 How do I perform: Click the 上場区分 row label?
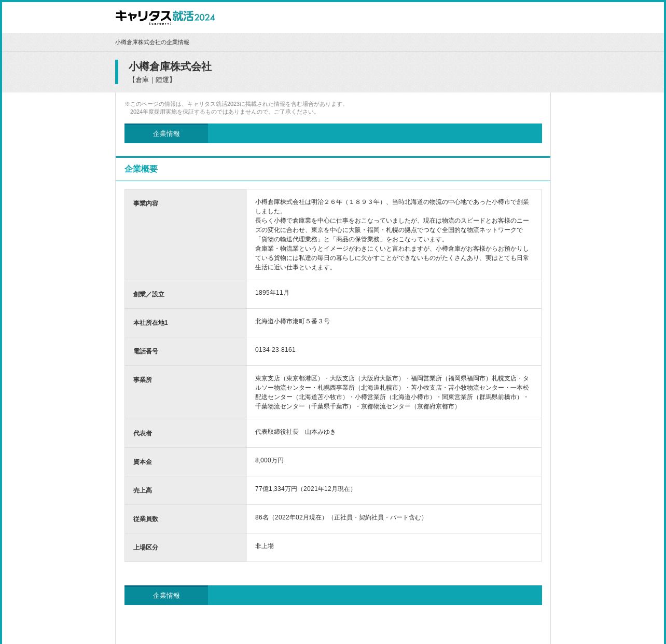(146, 547)
